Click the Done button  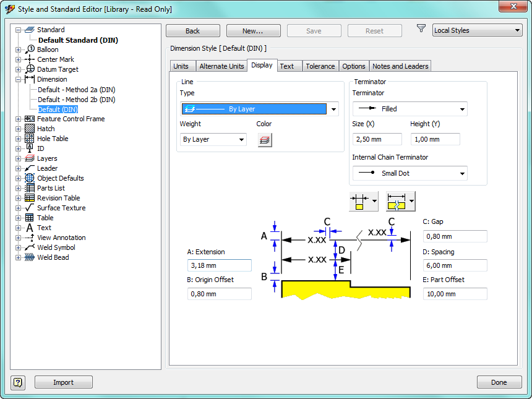pyautogui.click(x=499, y=382)
